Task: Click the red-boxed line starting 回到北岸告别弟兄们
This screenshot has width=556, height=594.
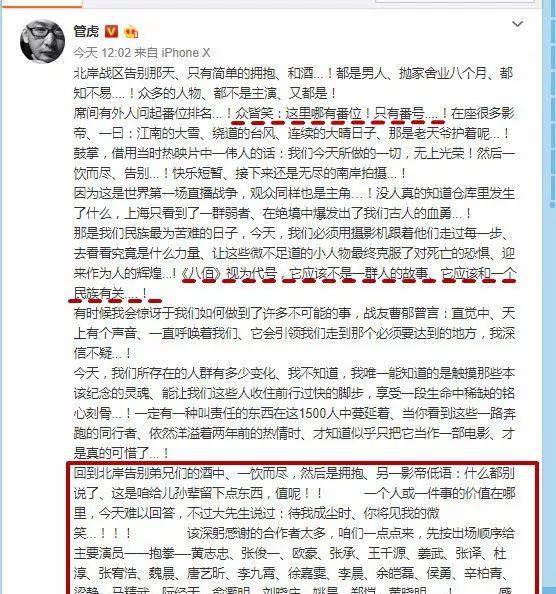Action: click(x=294, y=474)
